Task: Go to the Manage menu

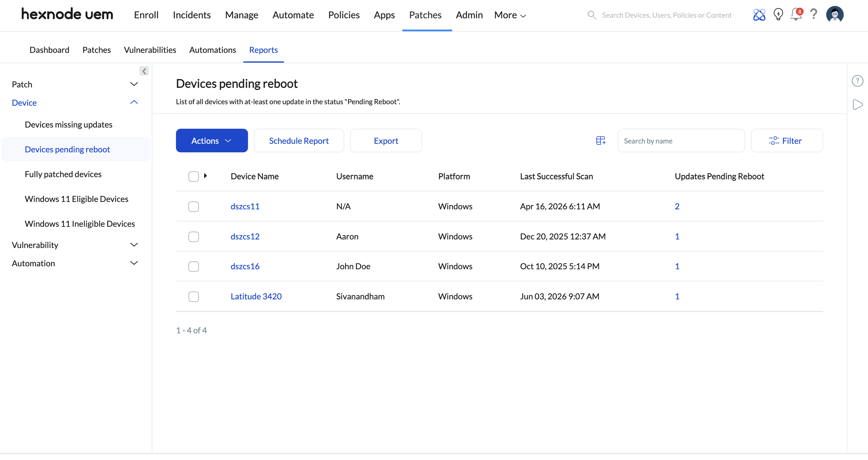Action: click(242, 15)
